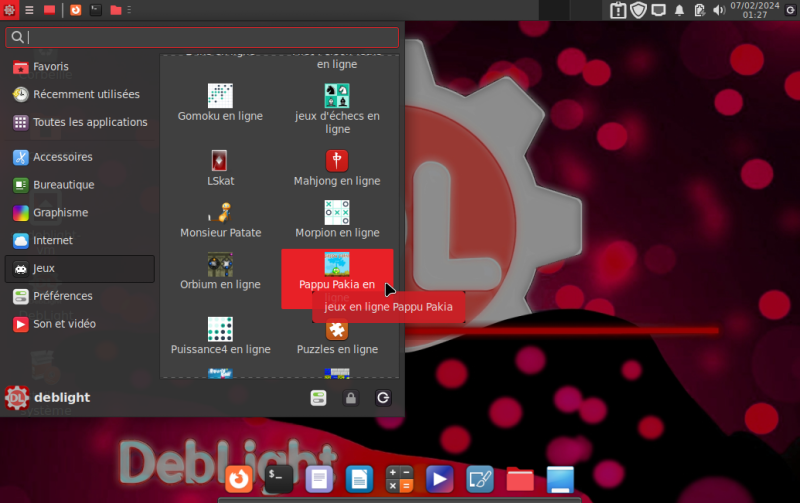This screenshot has height=503, width=800.
Task: Launch Gomoku en ligne game
Action: [x=220, y=103]
